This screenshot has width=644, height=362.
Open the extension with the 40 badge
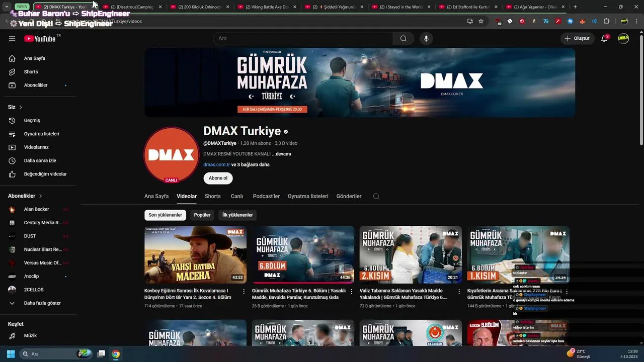(x=498, y=21)
